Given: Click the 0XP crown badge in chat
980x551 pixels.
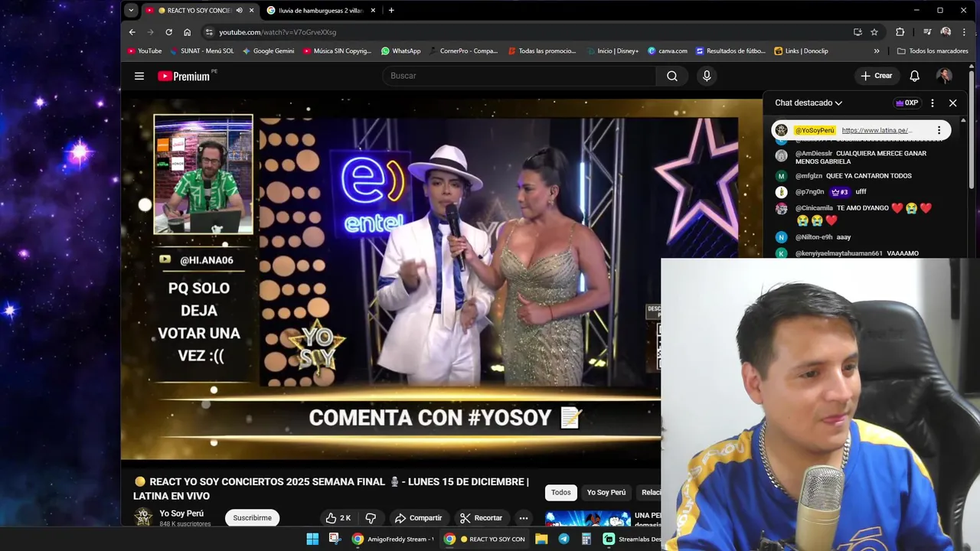Looking at the screenshot, I should pyautogui.click(x=906, y=103).
